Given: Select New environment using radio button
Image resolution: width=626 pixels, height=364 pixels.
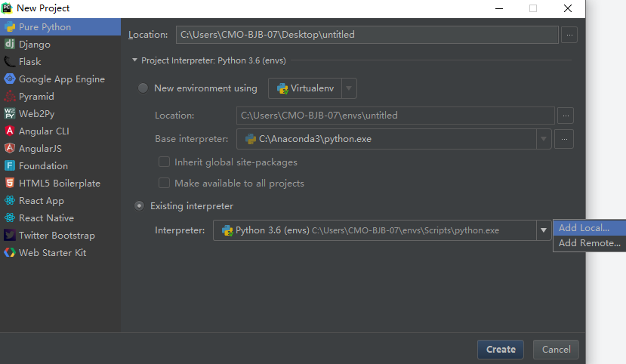Looking at the screenshot, I should 143,88.
